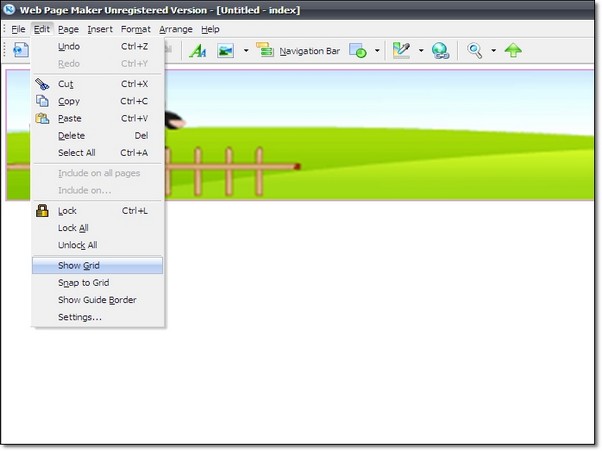Choose Unlock All from the menu
The image size is (602, 451).
(98, 245)
